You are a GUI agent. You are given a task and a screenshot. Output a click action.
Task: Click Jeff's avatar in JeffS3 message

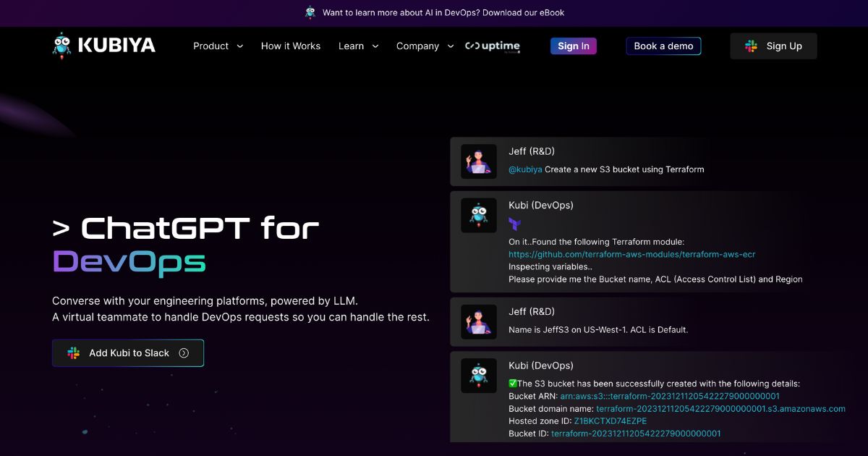479,322
